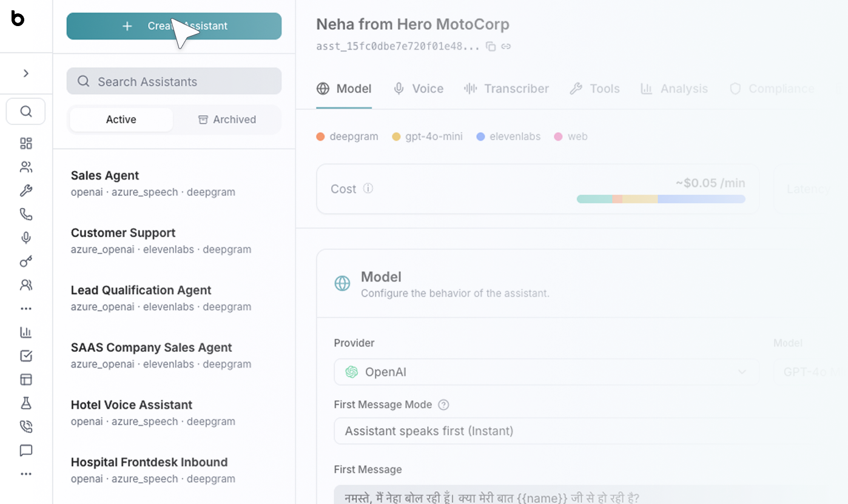Click the assistant title Neha from Hero MotoCorp

coord(413,24)
